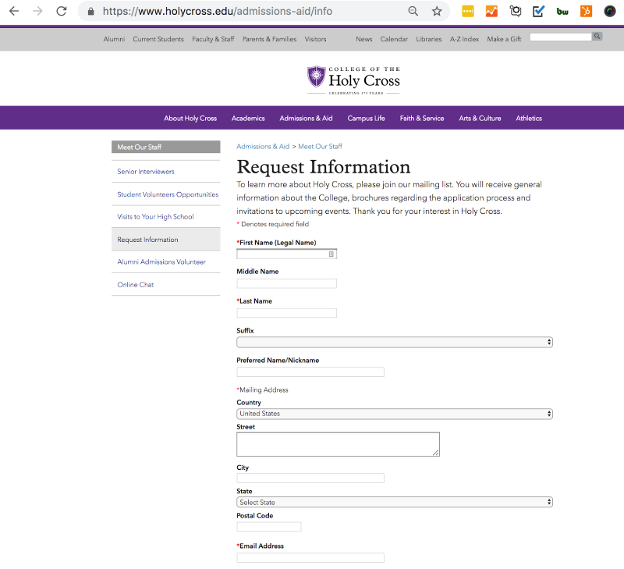Open Admissions & Aid menu
This screenshot has height=569, width=624.
pyautogui.click(x=306, y=118)
